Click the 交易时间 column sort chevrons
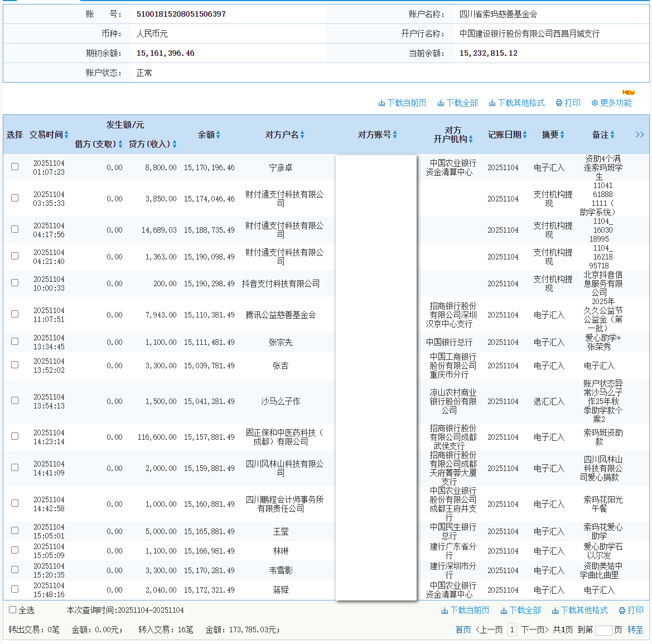 click(67, 134)
